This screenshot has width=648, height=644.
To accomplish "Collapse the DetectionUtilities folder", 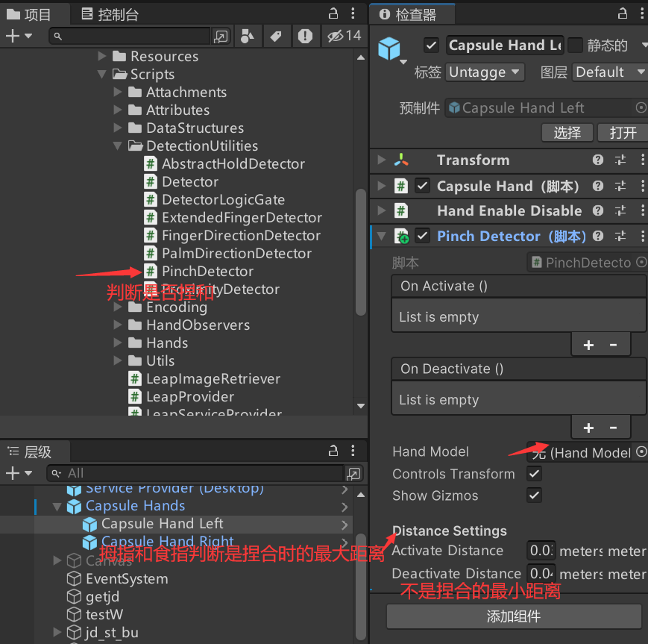I will pyautogui.click(x=116, y=146).
